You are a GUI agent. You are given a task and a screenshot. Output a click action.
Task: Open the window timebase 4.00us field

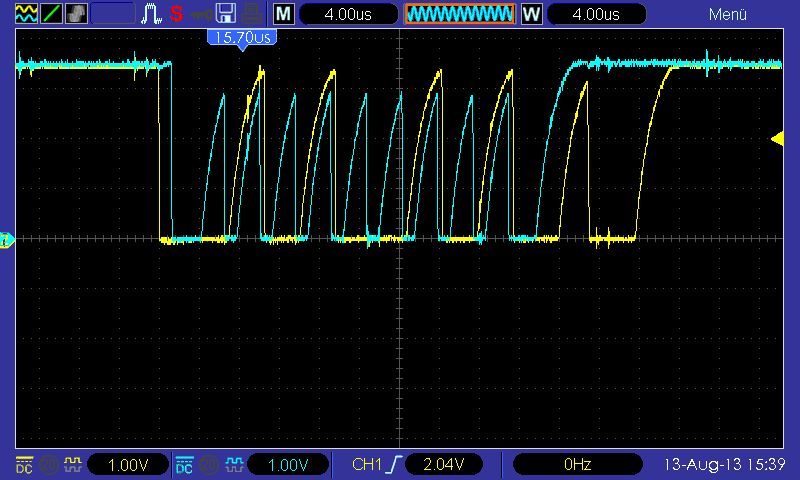(596, 14)
